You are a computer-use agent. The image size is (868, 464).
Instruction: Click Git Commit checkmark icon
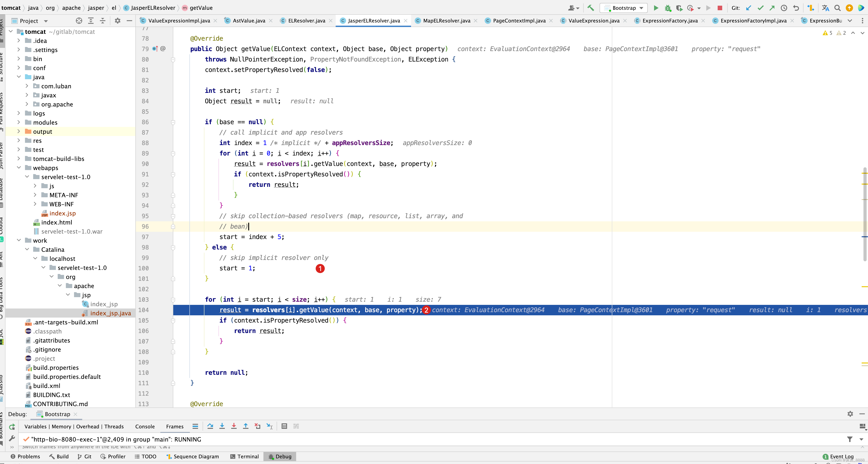pyautogui.click(x=760, y=8)
